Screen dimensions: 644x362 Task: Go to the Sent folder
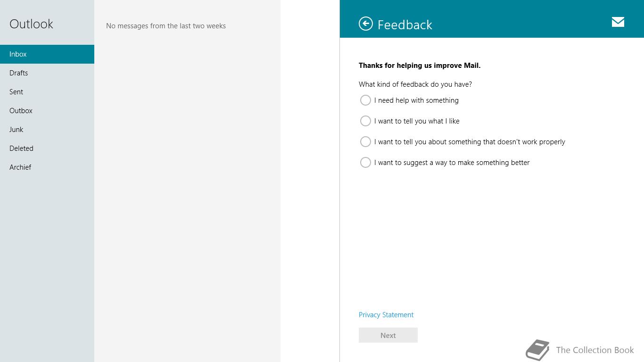(47, 92)
